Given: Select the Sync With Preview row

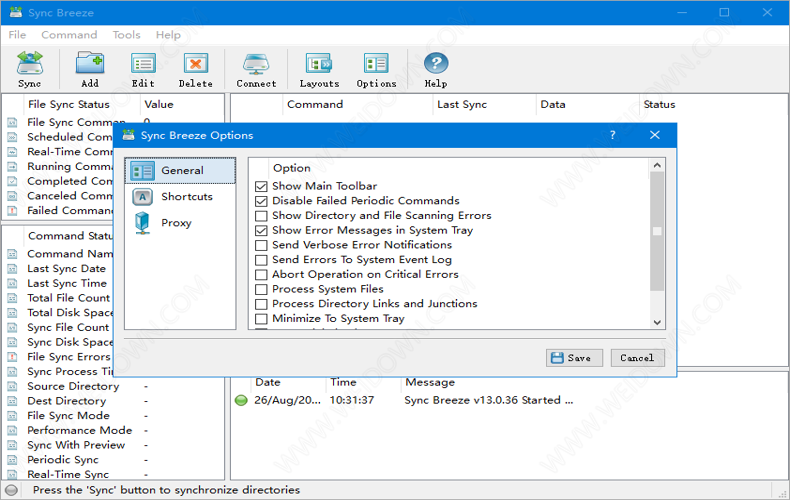Looking at the screenshot, I should 113,445.
